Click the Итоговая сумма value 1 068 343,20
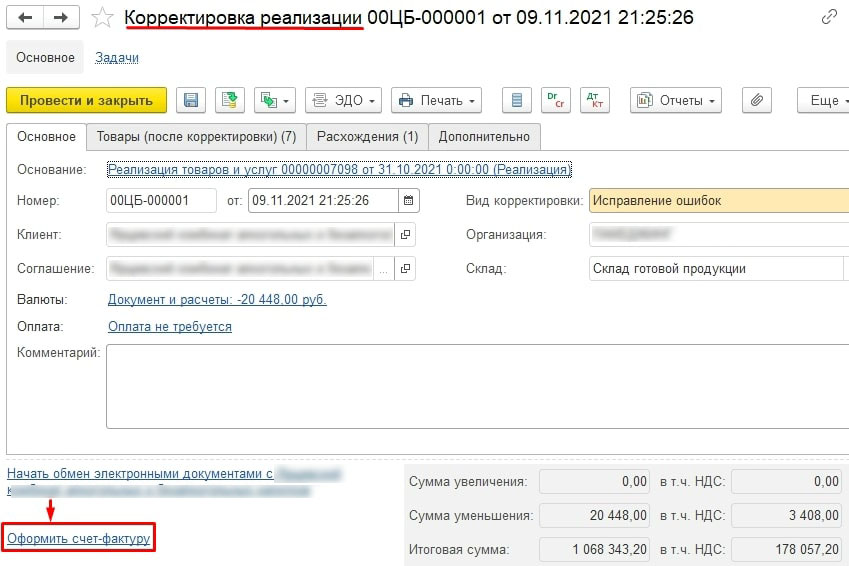The image size is (849, 566). [595, 549]
